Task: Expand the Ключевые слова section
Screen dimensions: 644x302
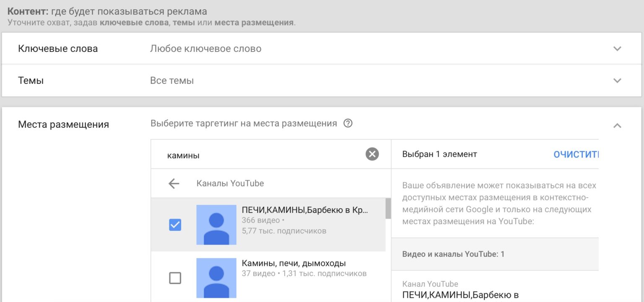Action: pyautogui.click(x=617, y=49)
